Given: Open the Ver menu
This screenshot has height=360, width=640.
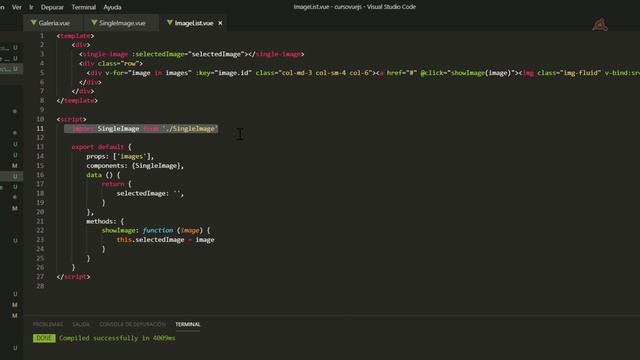Looking at the screenshot, I should (17, 7).
